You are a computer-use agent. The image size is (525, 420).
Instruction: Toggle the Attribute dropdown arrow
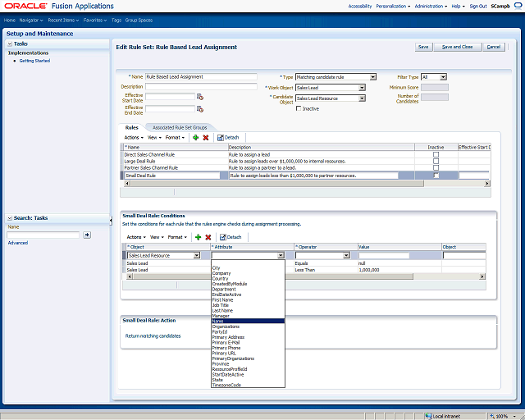pos(281,256)
